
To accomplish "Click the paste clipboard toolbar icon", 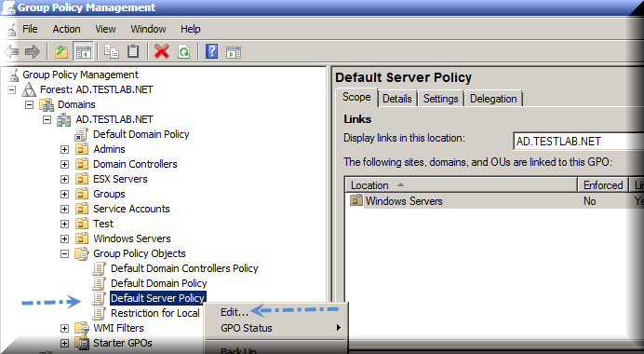I will [133, 52].
